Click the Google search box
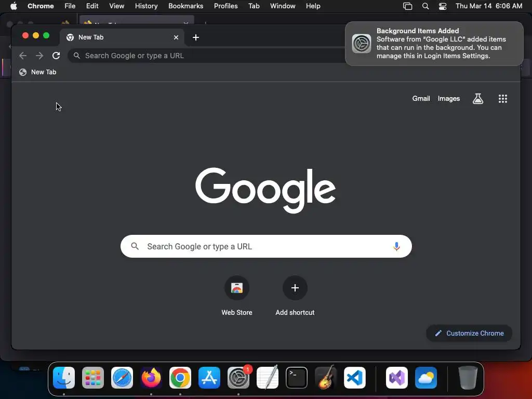Image resolution: width=532 pixels, height=399 pixels. pos(266,246)
